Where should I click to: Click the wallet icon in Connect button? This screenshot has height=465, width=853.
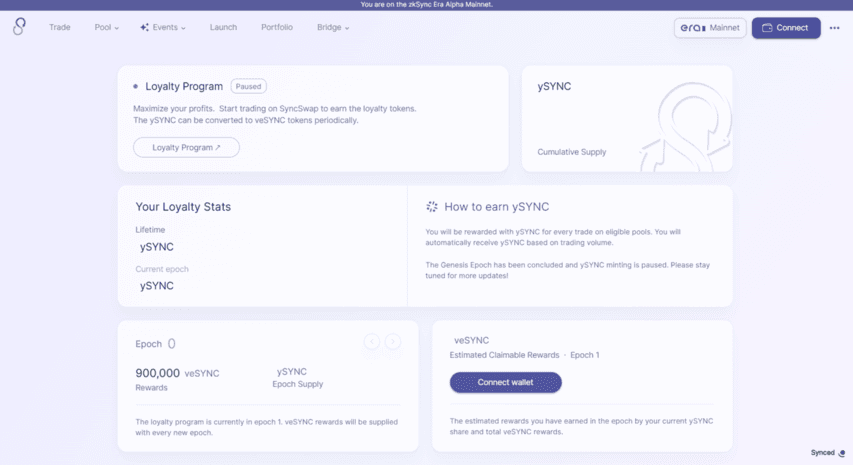(x=767, y=28)
